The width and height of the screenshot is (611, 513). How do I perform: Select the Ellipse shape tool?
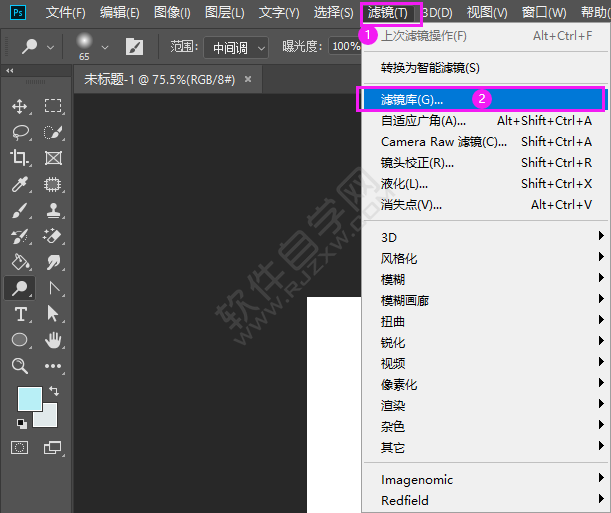[x=19, y=340]
